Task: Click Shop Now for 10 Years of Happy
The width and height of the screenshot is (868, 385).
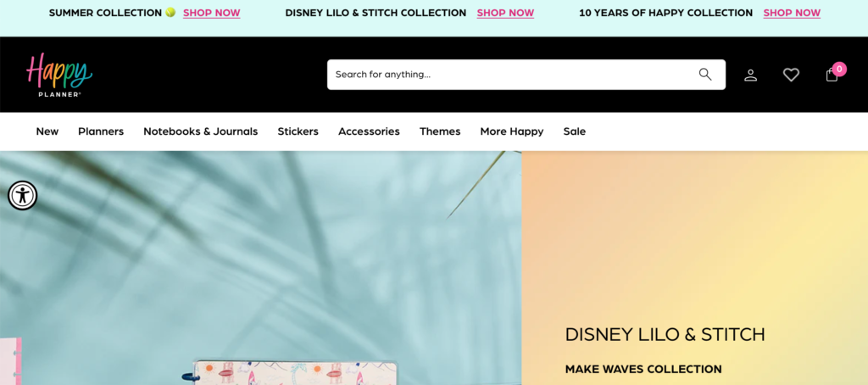Action: pos(792,13)
